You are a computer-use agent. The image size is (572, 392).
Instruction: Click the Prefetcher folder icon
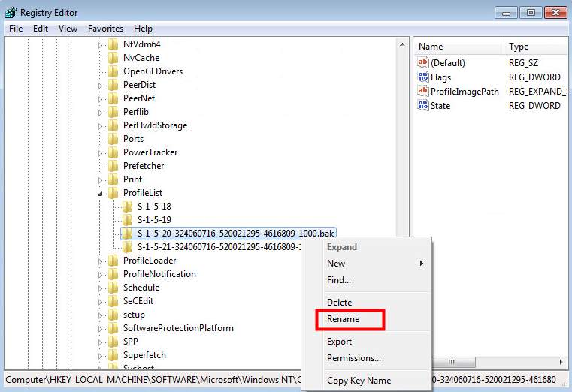[x=113, y=166]
